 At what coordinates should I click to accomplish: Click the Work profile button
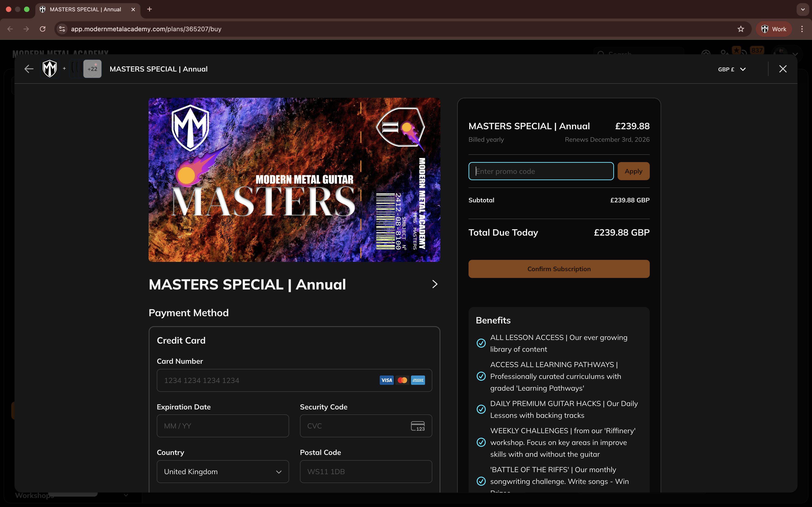[773, 29]
